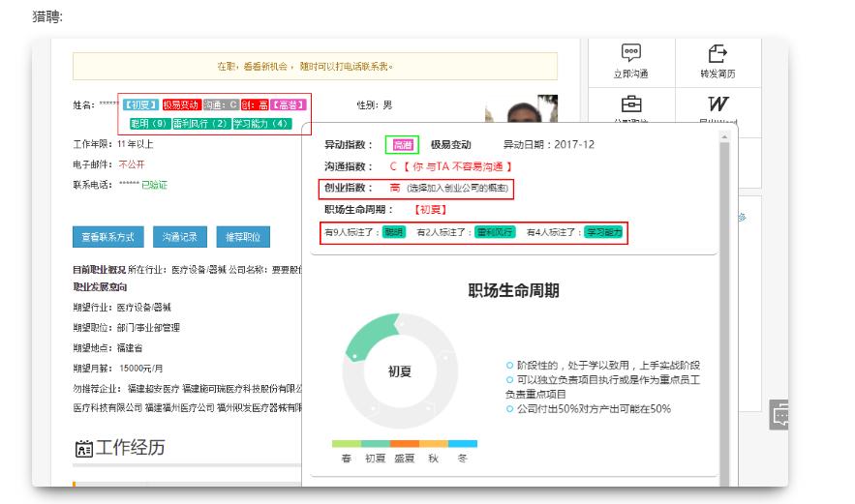Image resolution: width=855 pixels, height=504 pixels.
Task: Click the orange 盛夏 legend color bar
Action: point(405,444)
